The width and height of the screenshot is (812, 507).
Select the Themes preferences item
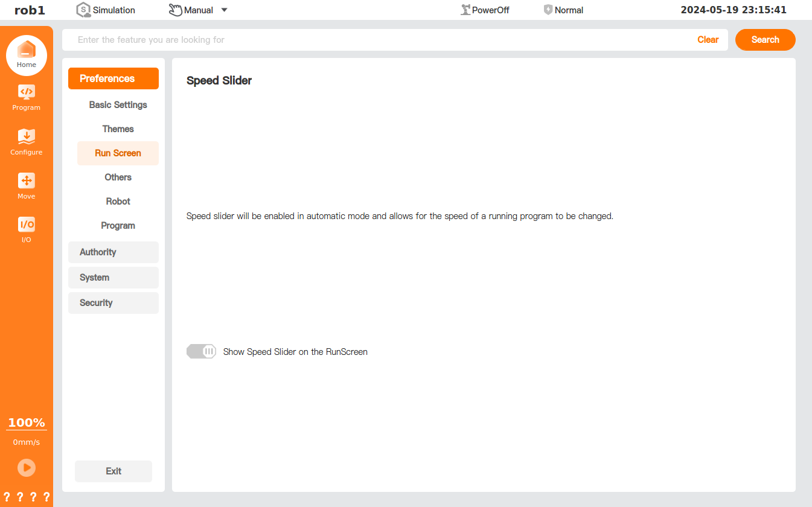point(118,129)
